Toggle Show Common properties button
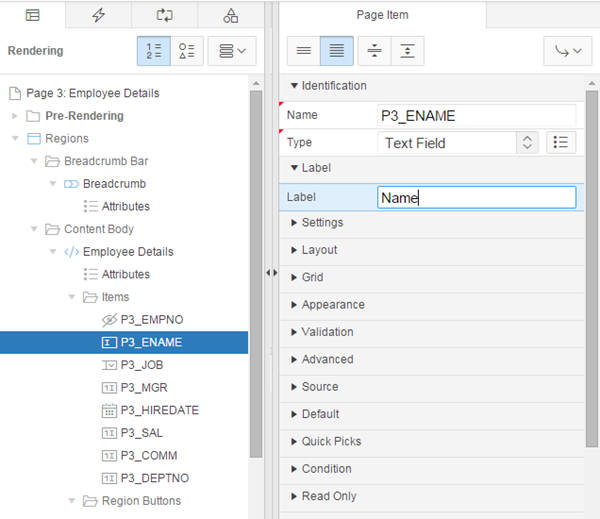 304,51
